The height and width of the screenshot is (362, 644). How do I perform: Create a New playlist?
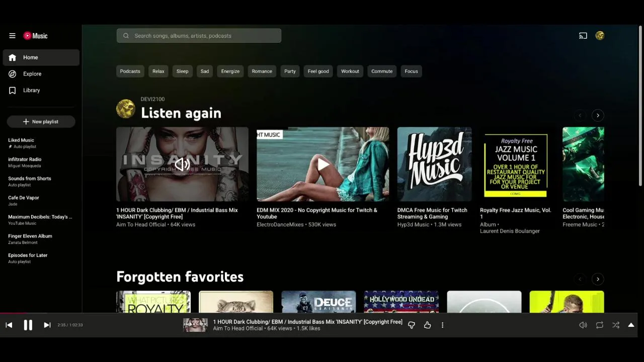pos(41,122)
